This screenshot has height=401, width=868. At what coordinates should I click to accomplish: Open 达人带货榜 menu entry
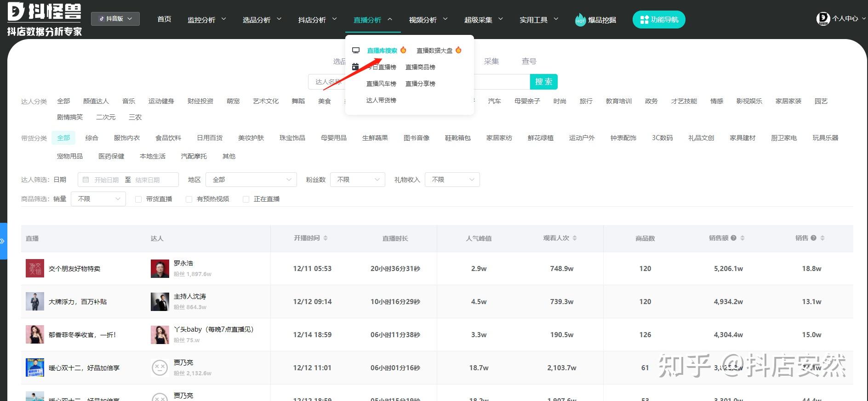[x=381, y=100]
